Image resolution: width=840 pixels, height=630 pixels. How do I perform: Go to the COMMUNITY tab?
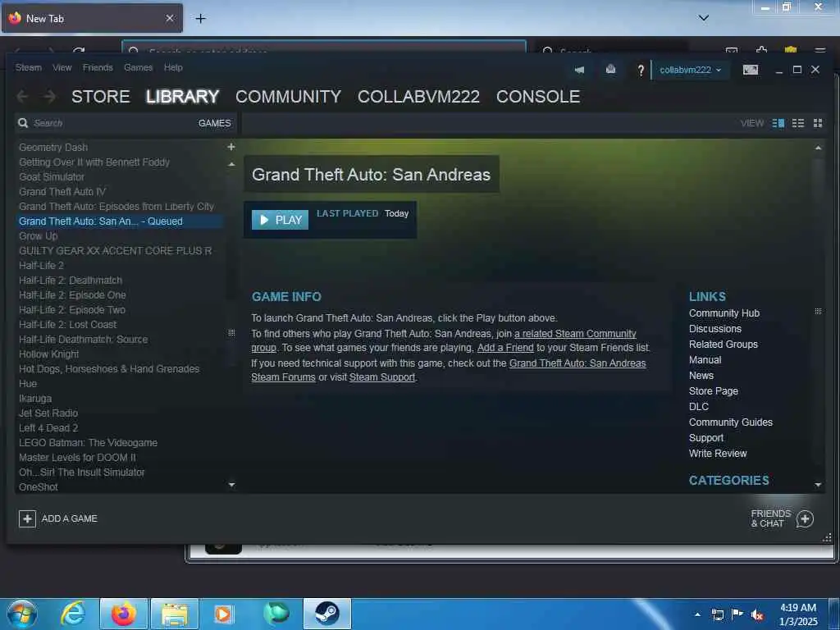pos(288,97)
